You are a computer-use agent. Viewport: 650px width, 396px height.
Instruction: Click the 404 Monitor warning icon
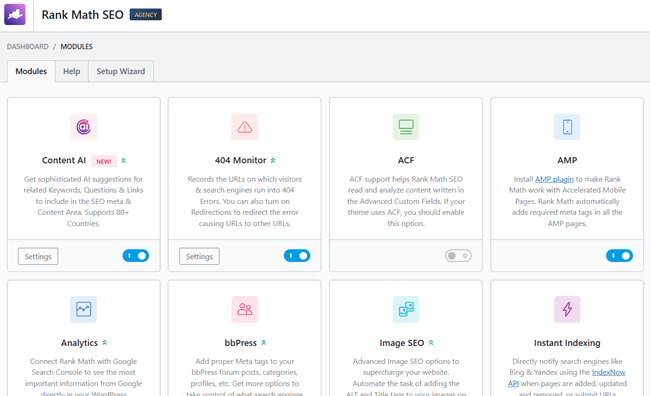pos(245,127)
